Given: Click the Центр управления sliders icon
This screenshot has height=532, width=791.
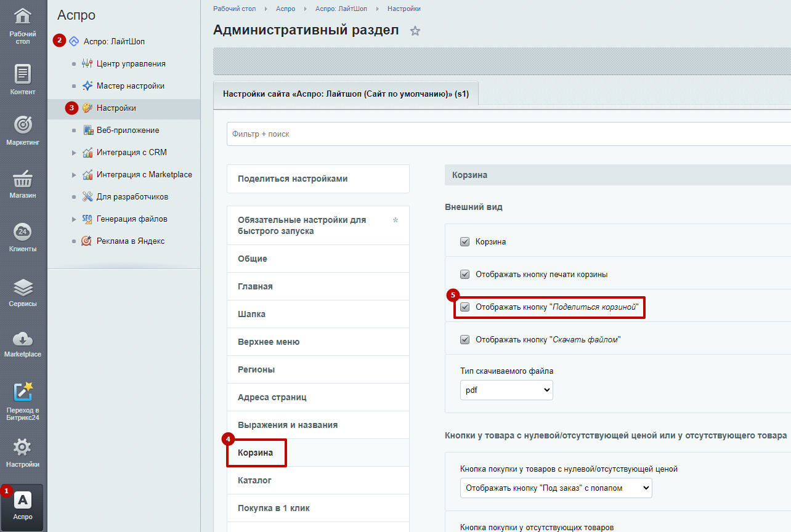Looking at the screenshot, I should tap(87, 64).
